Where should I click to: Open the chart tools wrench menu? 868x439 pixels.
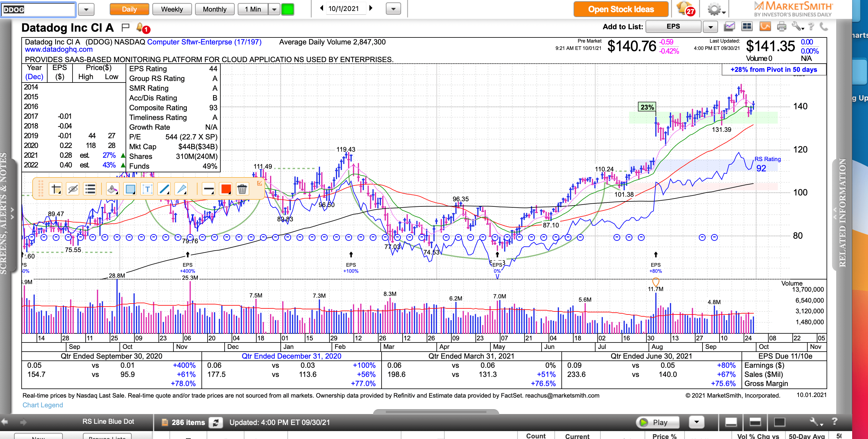click(798, 26)
